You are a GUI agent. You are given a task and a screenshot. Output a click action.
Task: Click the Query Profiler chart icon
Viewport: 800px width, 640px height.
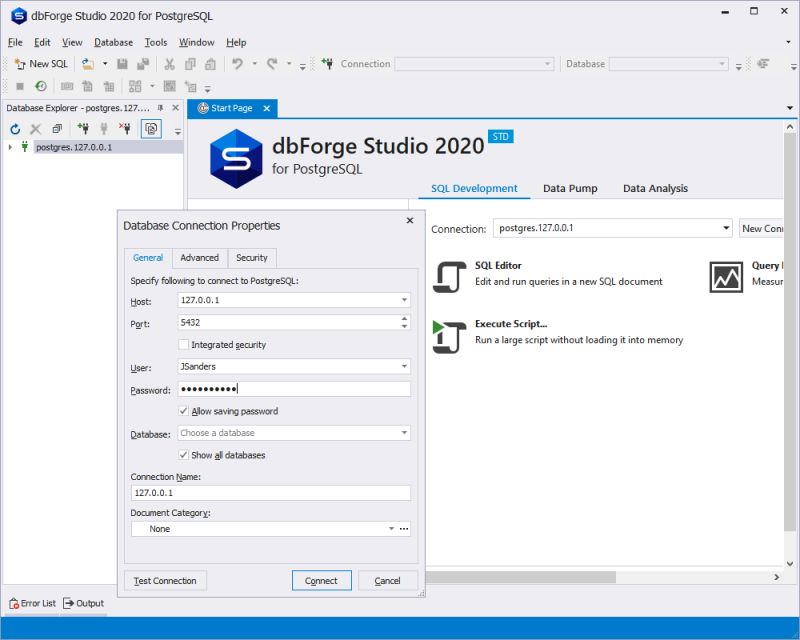point(726,277)
